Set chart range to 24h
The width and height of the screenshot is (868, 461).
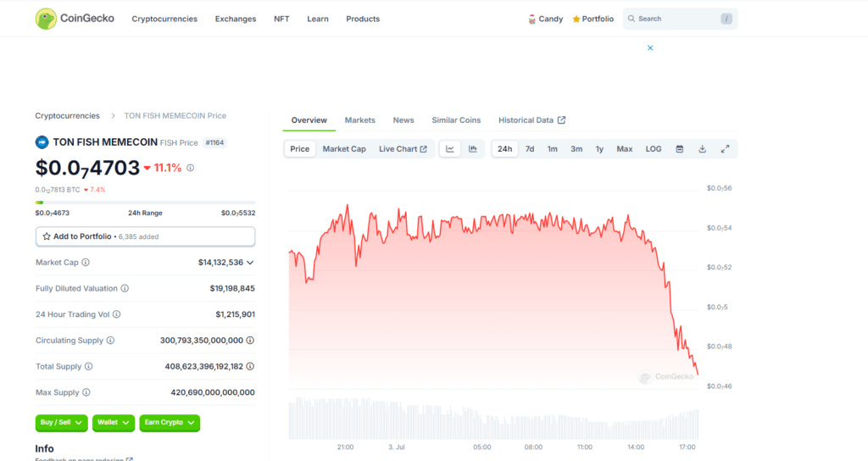tap(505, 149)
